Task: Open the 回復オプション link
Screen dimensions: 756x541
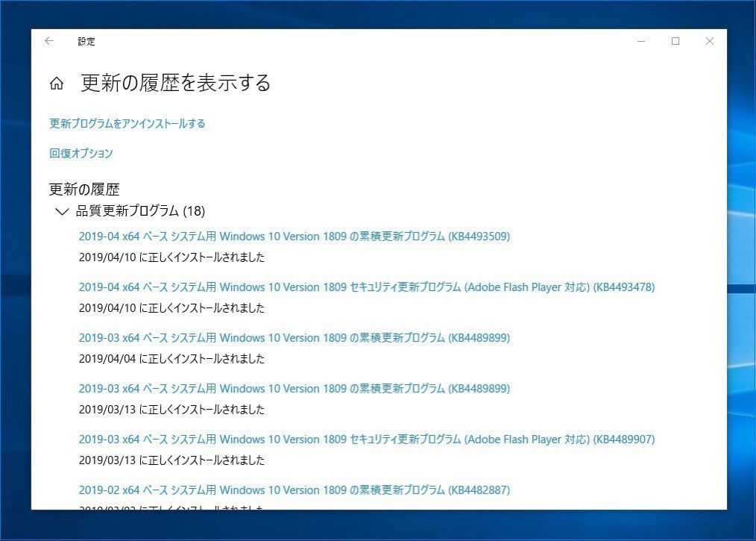Action: point(81,154)
